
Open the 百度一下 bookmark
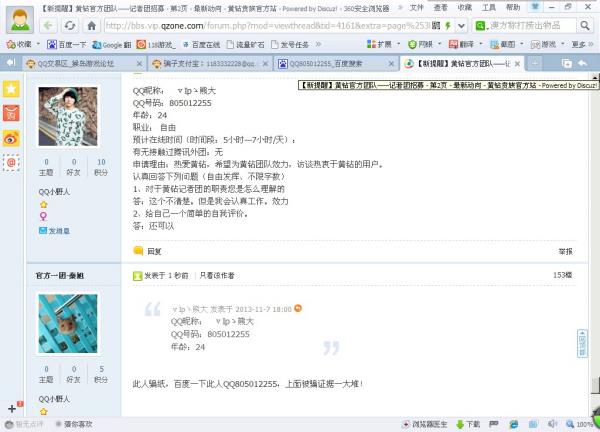click(x=67, y=45)
